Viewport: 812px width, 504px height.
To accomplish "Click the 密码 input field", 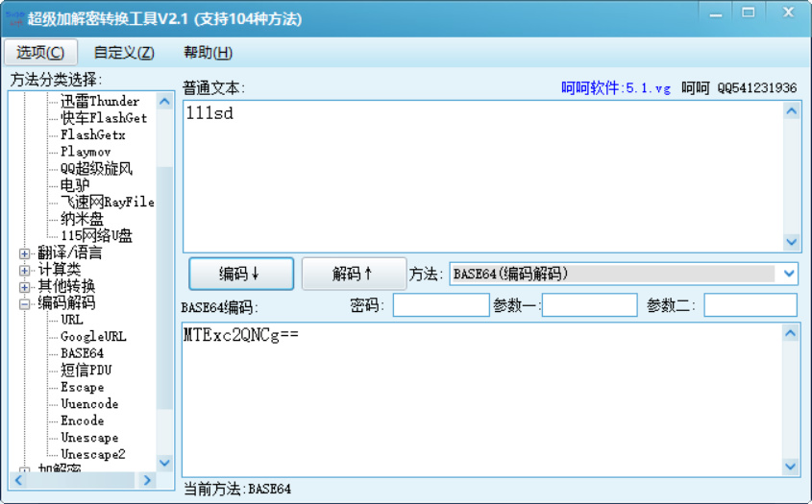I will coord(441,304).
